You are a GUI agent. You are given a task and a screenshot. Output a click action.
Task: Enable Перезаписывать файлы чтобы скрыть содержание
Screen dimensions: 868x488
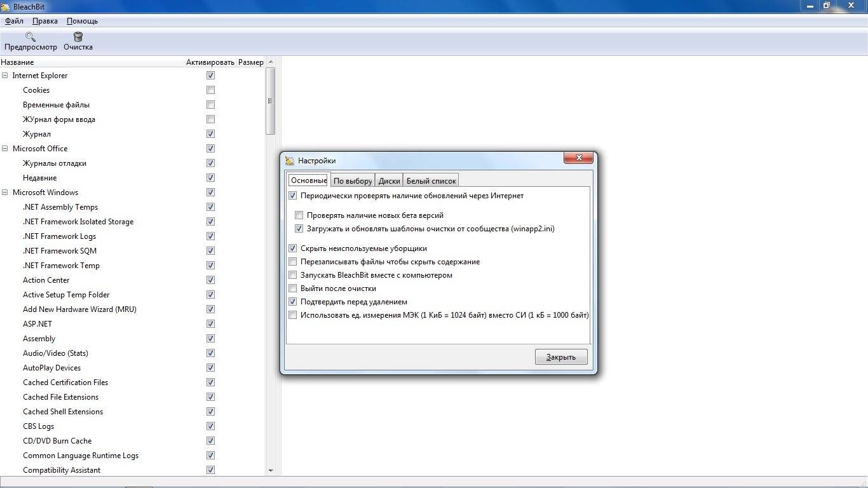click(x=293, y=262)
